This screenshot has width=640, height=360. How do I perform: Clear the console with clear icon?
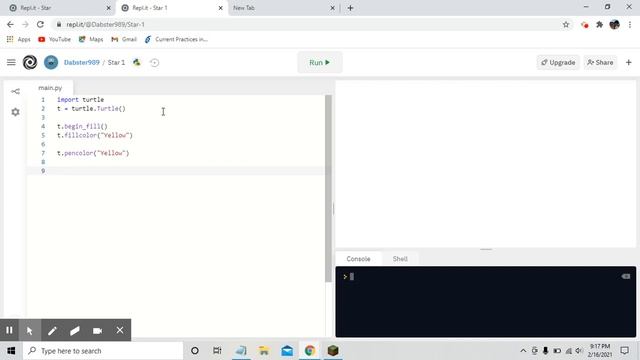pos(626,277)
